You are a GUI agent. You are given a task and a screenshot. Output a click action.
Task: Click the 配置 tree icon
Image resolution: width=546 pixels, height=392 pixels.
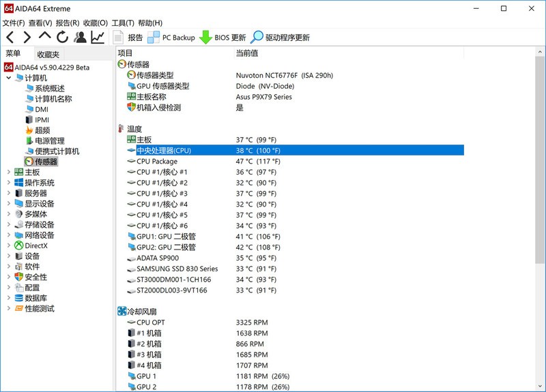point(19,287)
